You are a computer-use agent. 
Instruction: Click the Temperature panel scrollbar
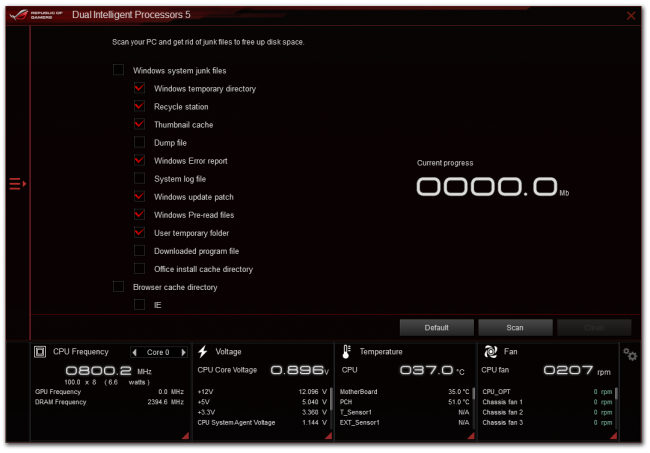[x=473, y=394]
